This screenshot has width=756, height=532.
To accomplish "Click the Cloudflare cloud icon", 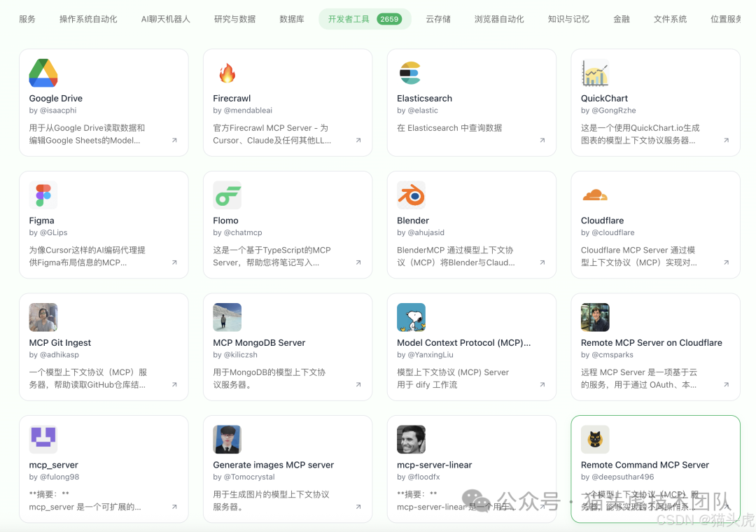I will [595, 195].
